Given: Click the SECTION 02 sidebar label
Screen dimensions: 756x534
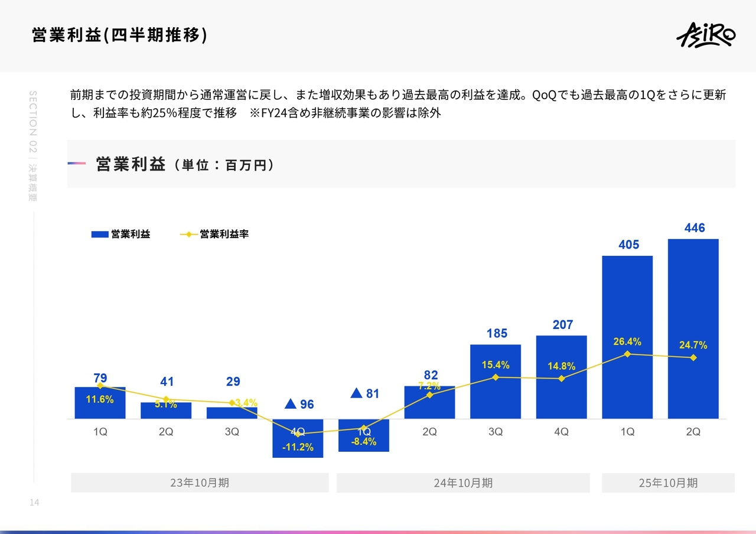Looking at the screenshot, I should coord(33,122).
